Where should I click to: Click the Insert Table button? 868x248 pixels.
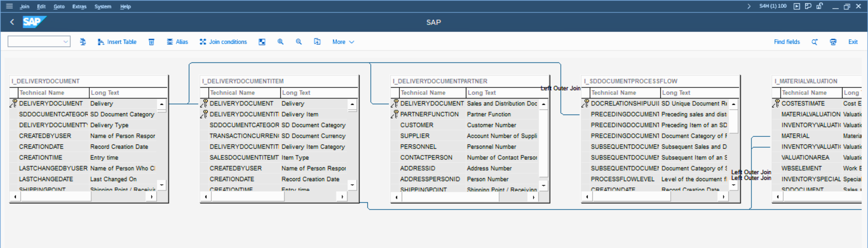117,42
